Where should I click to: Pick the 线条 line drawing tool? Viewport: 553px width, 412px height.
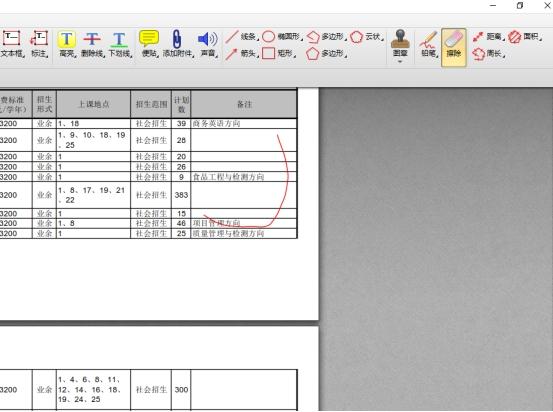pyautogui.click(x=242, y=36)
